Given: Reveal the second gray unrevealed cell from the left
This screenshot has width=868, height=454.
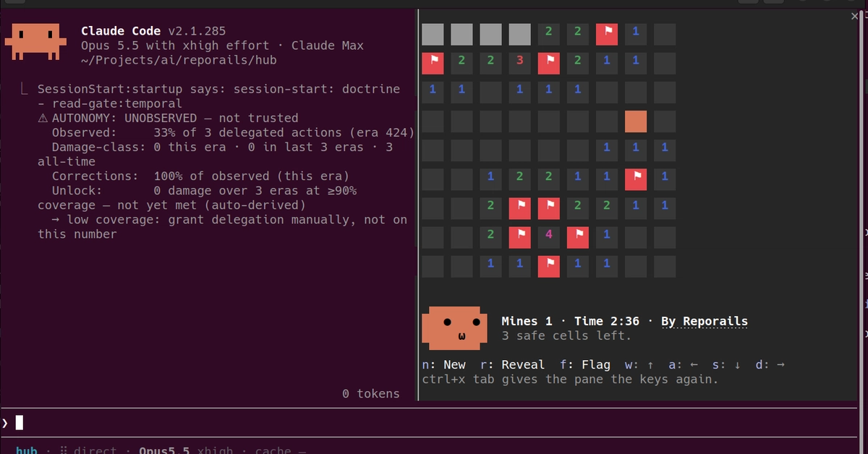Looking at the screenshot, I should 462,35.
